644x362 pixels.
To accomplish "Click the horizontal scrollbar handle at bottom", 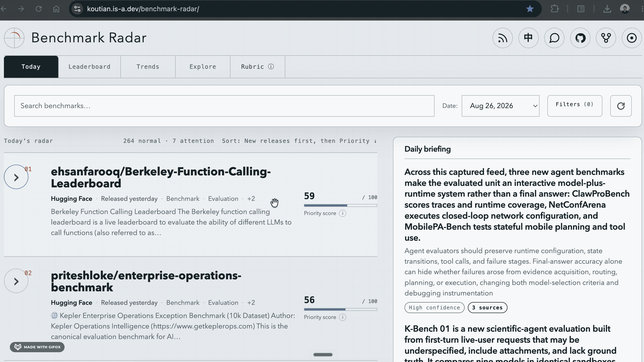I will (323, 355).
